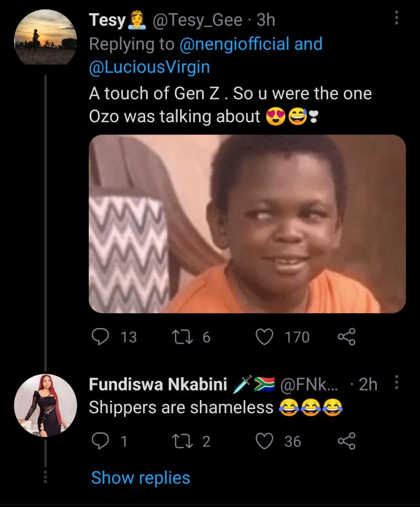The width and height of the screenshot is (420, 507).
Task: Open Tesy's display name profile link
Action: [x=107, y=20]
